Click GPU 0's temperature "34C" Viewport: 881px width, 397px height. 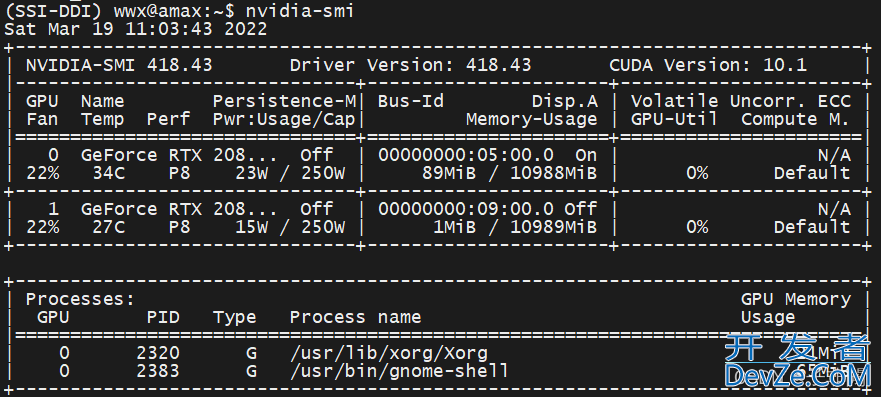(x=108, y=173)
